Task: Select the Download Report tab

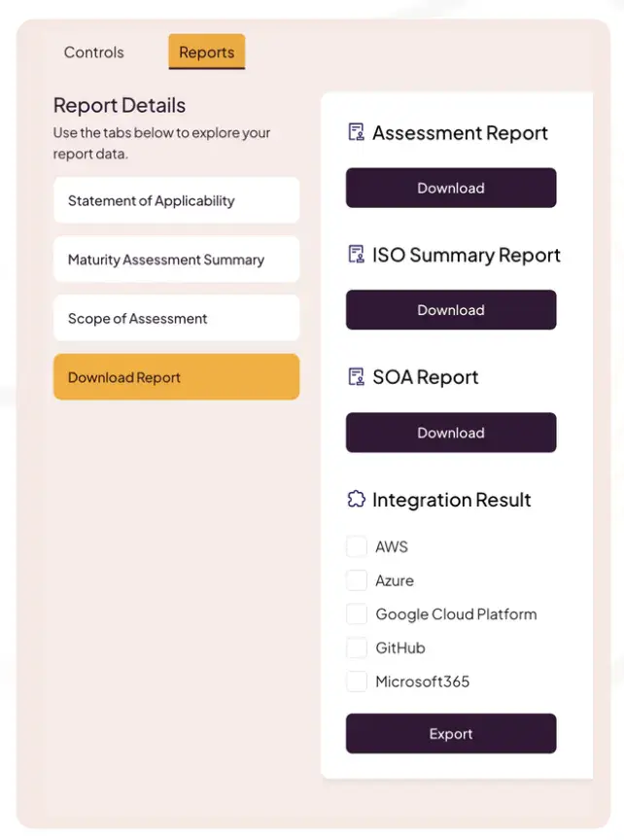Action: tap(176, 376)
